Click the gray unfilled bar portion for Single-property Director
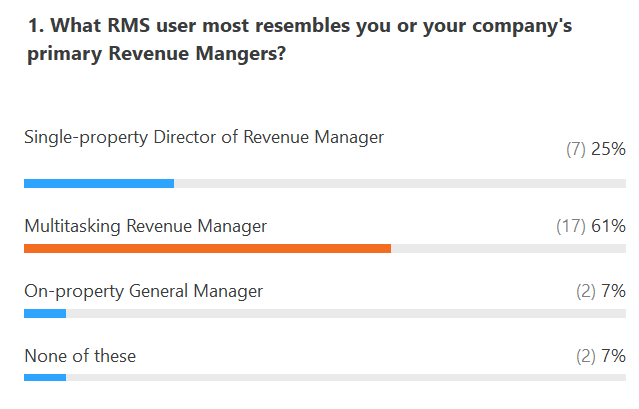The height and width of the screenshot is (409, 639). (x=400, y=183)
